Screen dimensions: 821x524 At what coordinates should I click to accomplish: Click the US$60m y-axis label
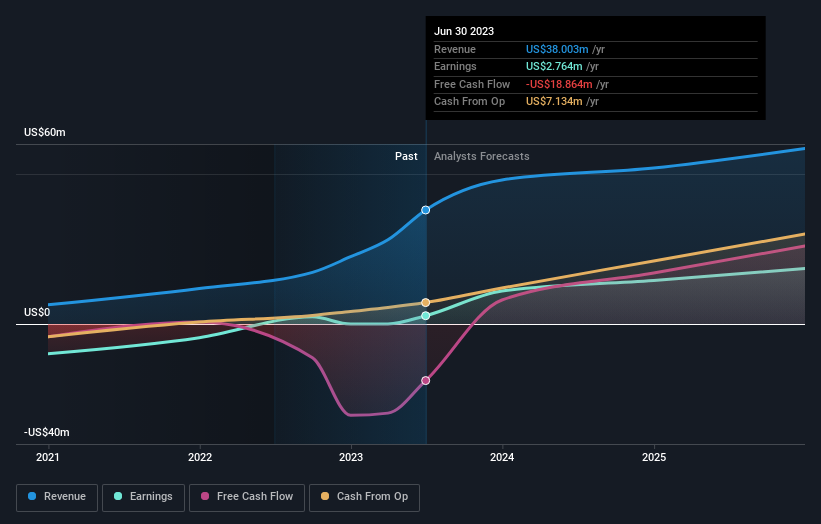(45, 132)
